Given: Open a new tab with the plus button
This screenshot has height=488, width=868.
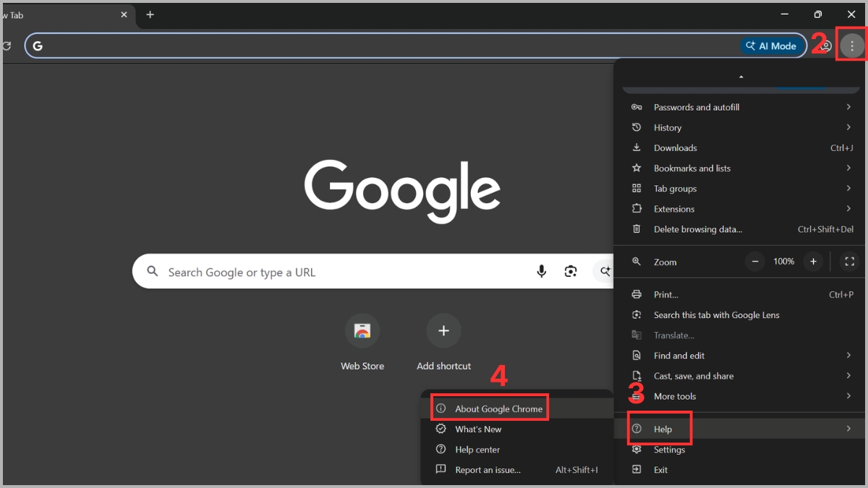Looking at the screenshot, I should [150, 14].
